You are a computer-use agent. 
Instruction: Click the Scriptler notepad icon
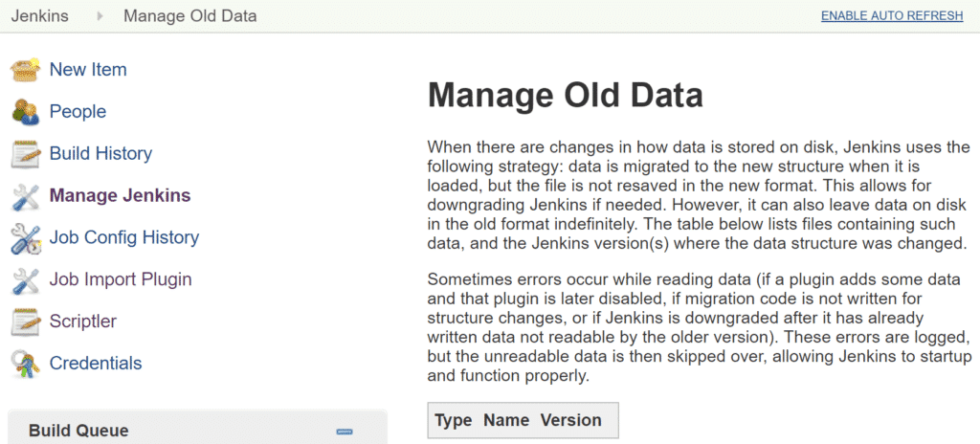tap(26, 322)
